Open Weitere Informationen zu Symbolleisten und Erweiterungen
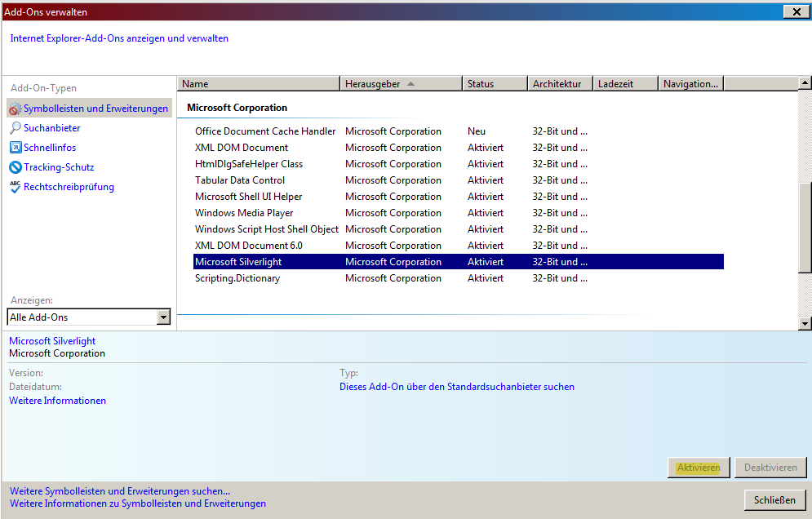812x519 pixels. (x=138, y=503)
